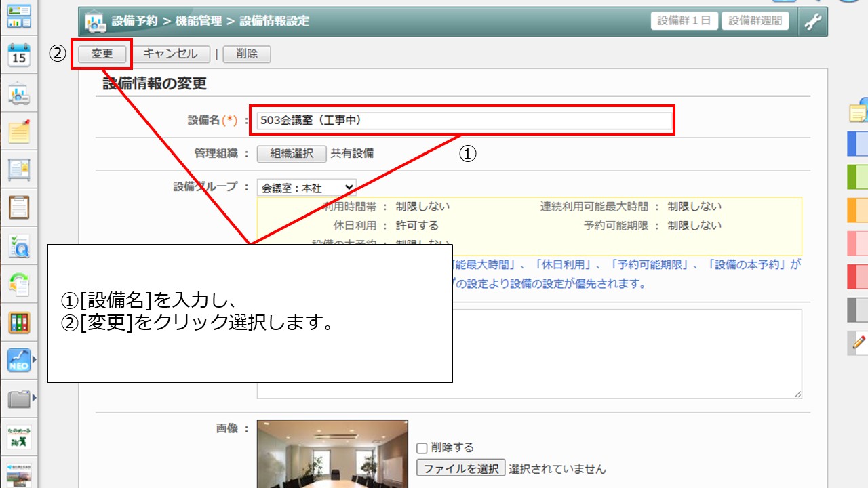This screenshot has height=488, width=868.
Task: Click the gray folder icon in sidebar
Action: (18, 399)
